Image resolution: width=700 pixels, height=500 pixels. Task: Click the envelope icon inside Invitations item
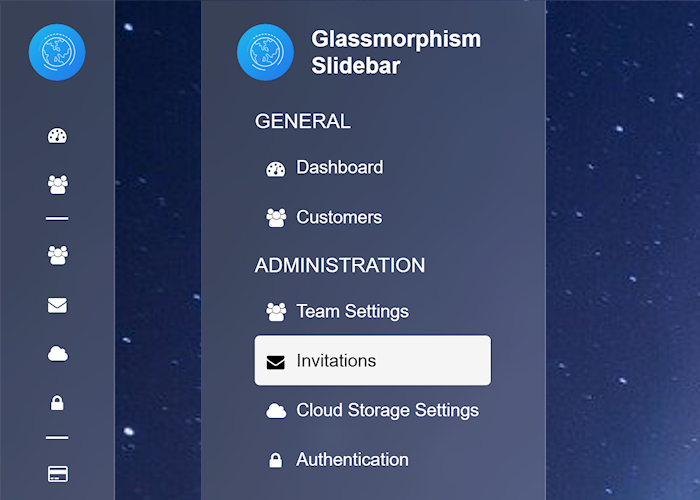276,361
